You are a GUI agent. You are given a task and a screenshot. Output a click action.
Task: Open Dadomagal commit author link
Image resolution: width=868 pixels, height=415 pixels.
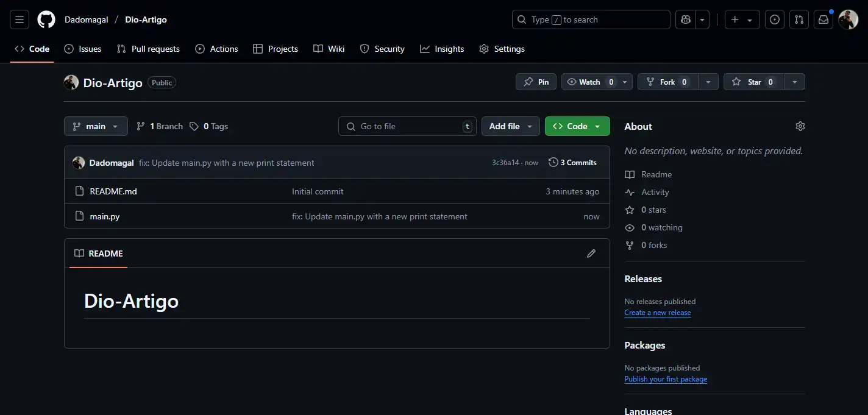[112, 163]
